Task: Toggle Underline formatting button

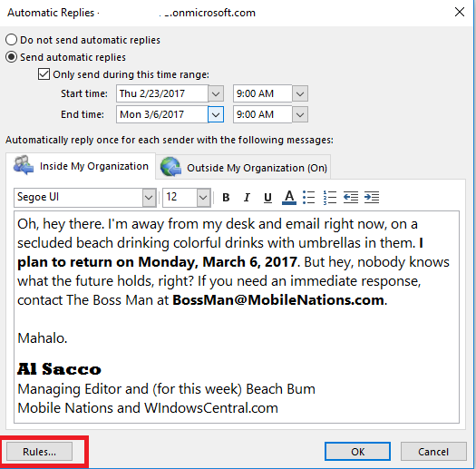Action: point(267,198)
